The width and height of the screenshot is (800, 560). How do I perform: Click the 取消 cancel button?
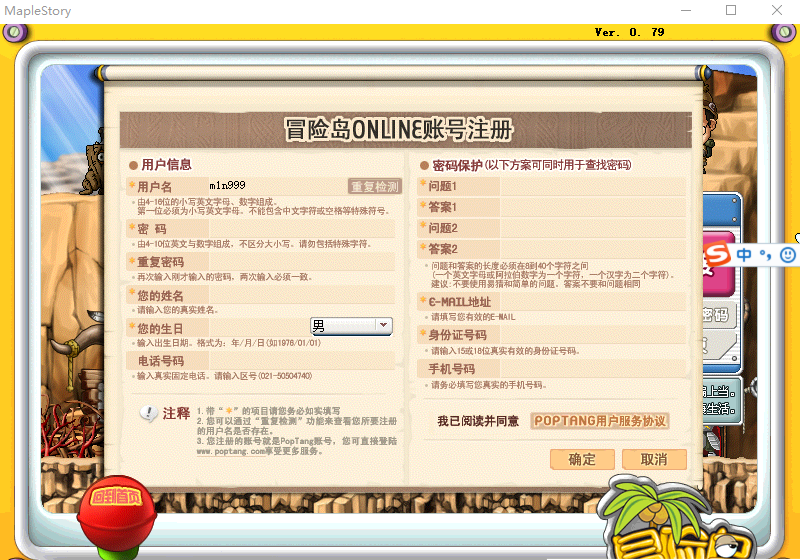coord(654,460)
